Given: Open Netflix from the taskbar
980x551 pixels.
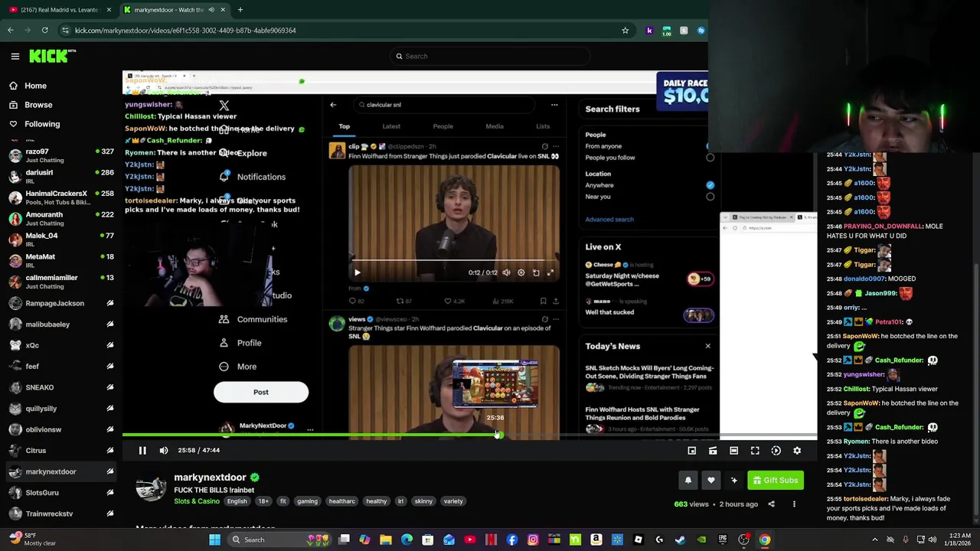Looking at the screenshot, I should (491, 540).
